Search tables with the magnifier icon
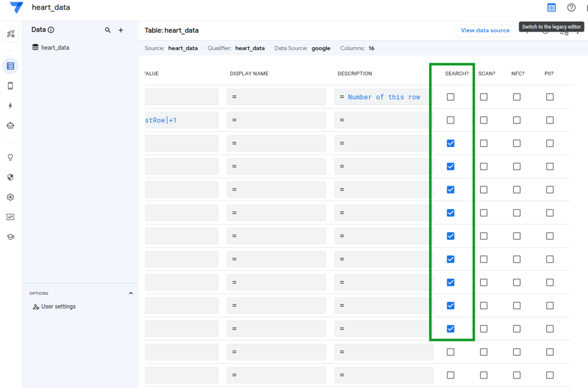The height and width of the screenshot is (388, 588). tap(107, 30)
